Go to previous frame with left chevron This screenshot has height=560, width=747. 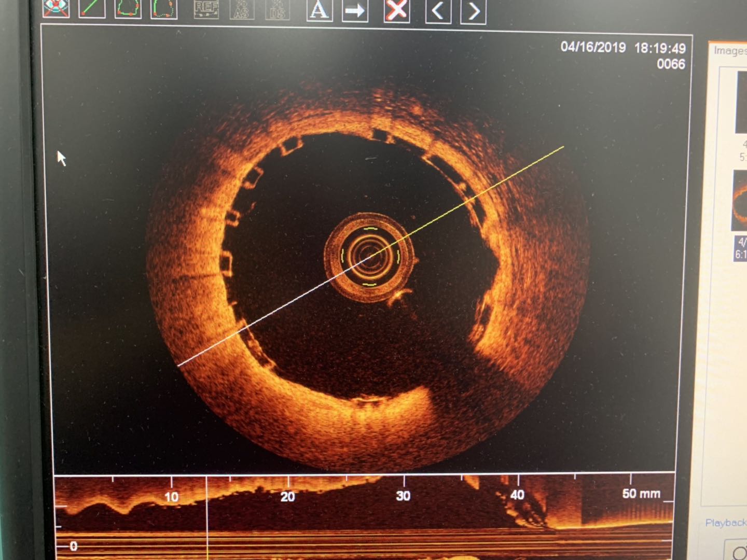(x=438, y=11)
